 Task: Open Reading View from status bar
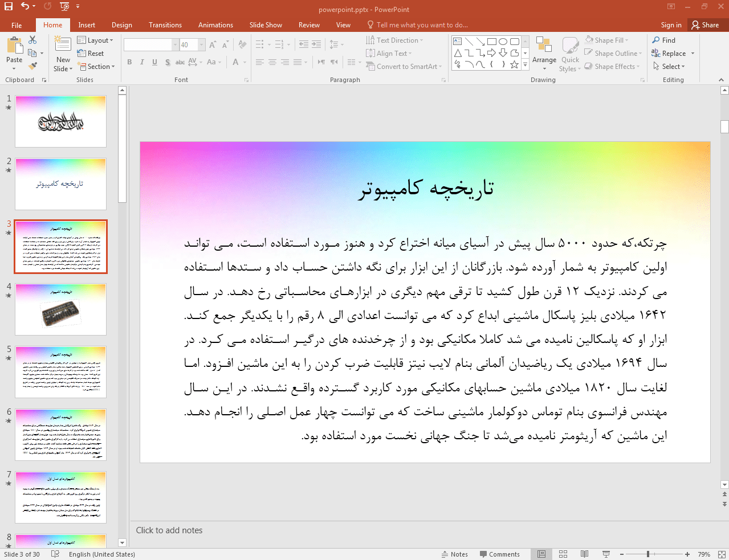(584, 554)
